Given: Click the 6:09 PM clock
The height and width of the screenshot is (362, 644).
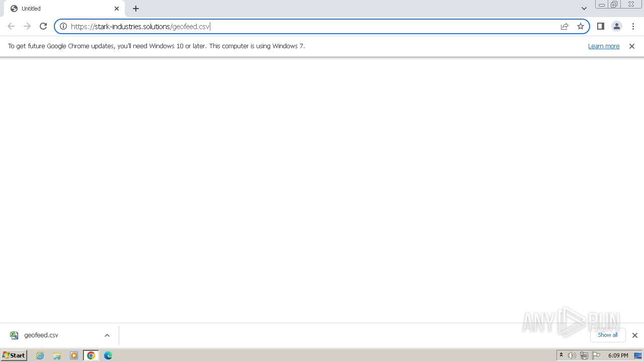Looking at the screenshot, I should coord(618,355).
